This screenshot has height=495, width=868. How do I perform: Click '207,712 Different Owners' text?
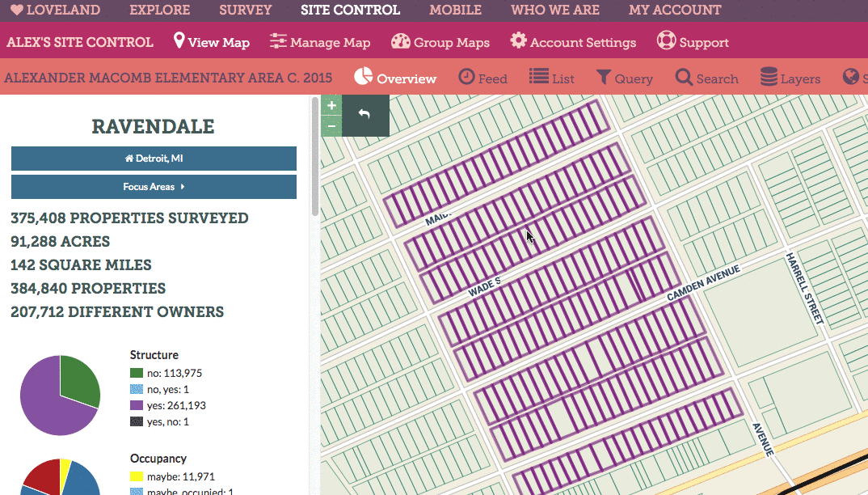pos(117,312)
